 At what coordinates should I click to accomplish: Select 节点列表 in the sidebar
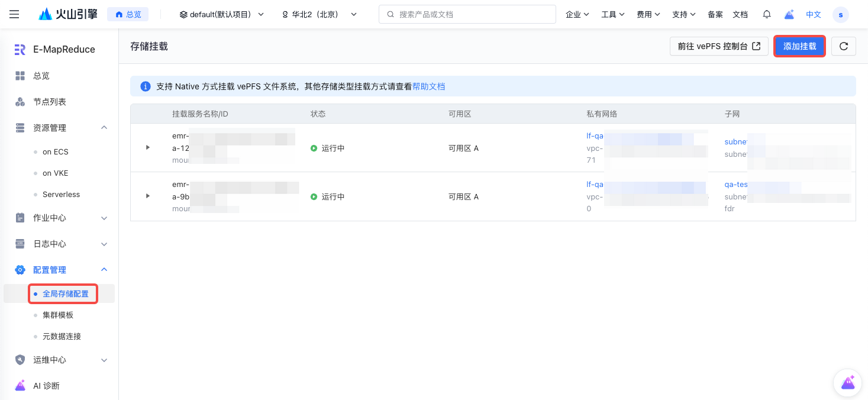(x=50, y=102)
